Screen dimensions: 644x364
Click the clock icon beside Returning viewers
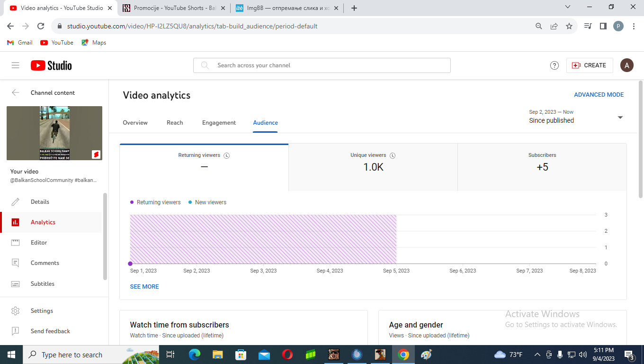click(227, 155)
